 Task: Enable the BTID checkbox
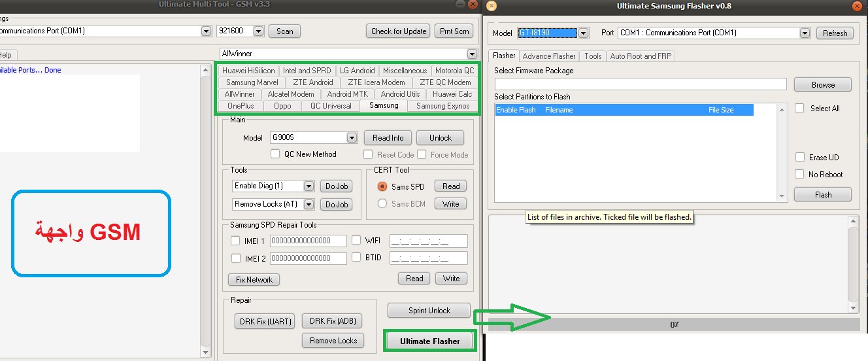tap(356, 257)
